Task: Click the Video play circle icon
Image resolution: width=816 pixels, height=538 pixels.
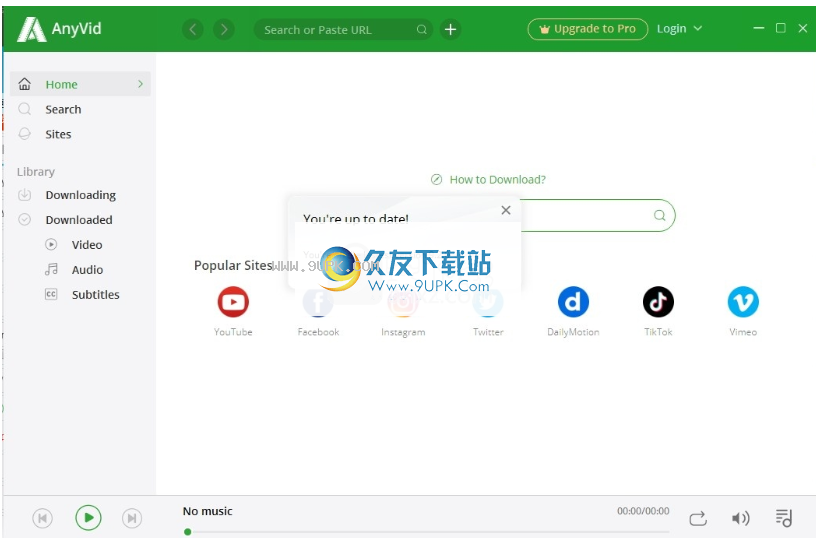Action: pyautogui.click(x=51, y=244)
